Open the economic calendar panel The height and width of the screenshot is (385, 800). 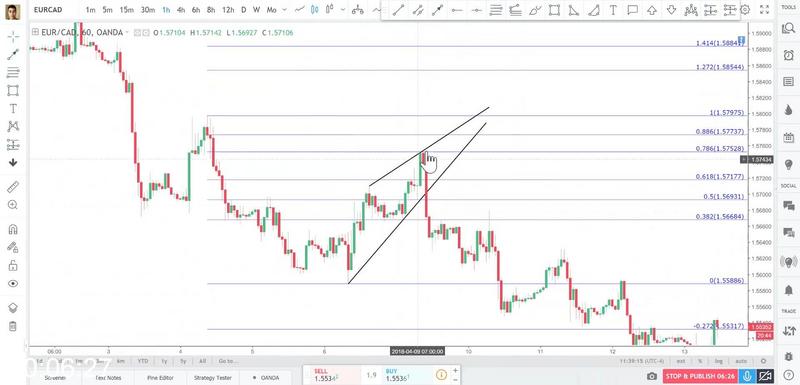coord(788,137)
